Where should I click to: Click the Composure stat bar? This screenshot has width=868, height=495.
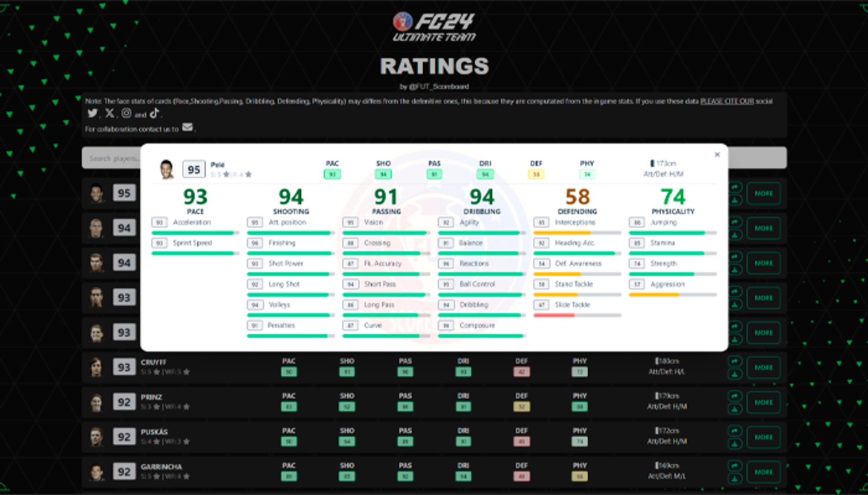pos(482,335)
